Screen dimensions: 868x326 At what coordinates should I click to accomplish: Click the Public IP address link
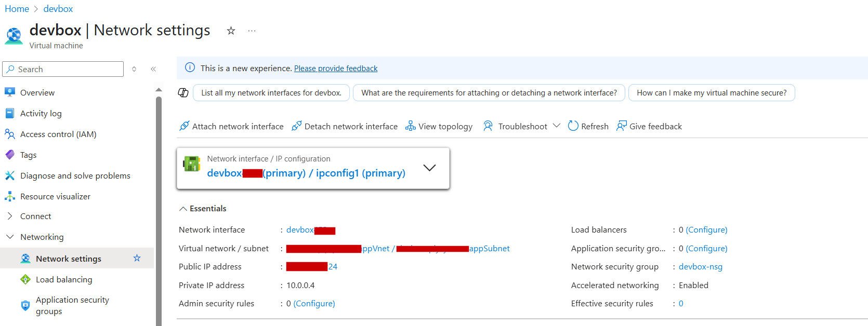pos(312,266)
